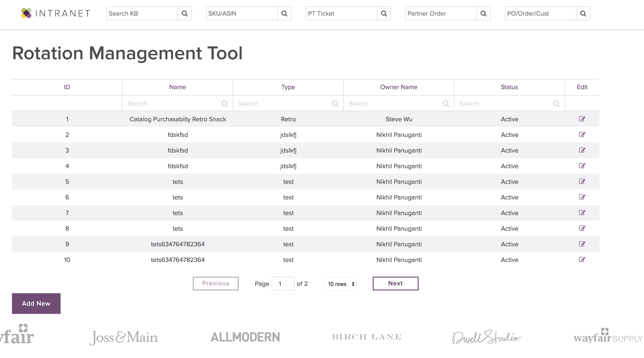The width and height of the screenshot is (644, 358).
Task: Click the Previous page button
Action: [216, 283]
